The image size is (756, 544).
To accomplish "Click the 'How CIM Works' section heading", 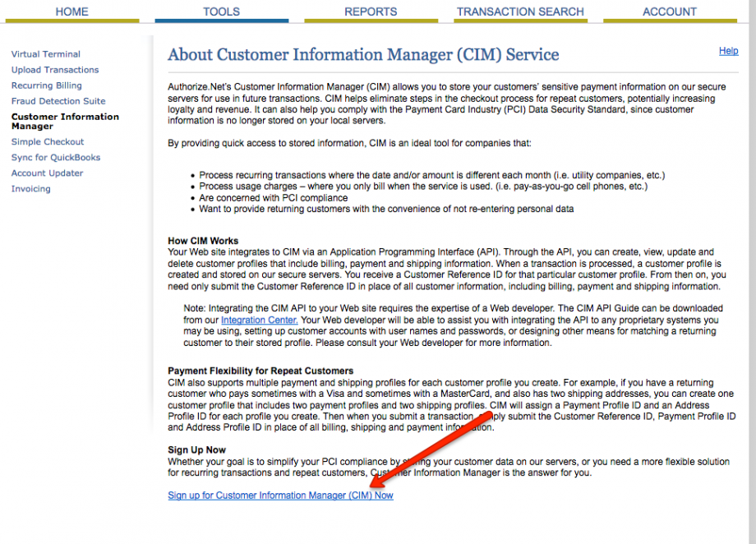I will (x=203, y=241).
